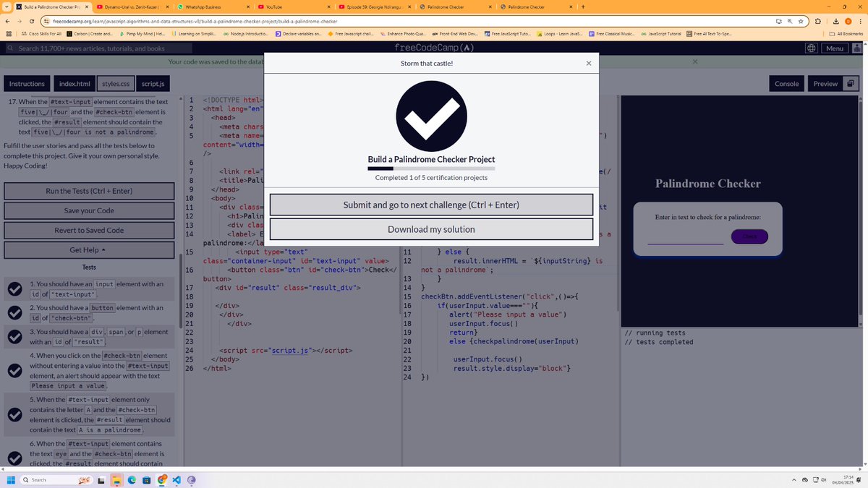Open the Chrome profile avatar
This screenshot has height=488, width=868.
(x=848, y=22)
